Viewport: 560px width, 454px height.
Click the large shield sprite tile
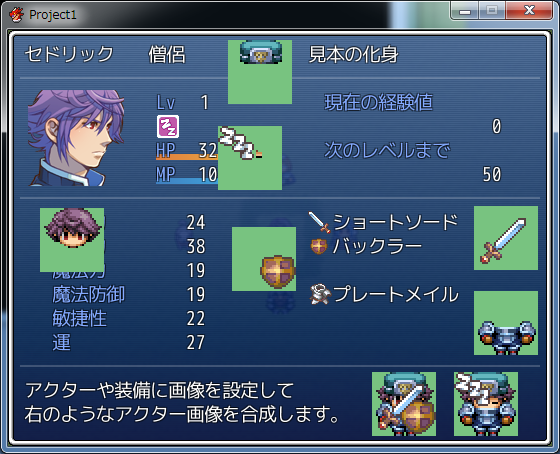coord(264,259)
